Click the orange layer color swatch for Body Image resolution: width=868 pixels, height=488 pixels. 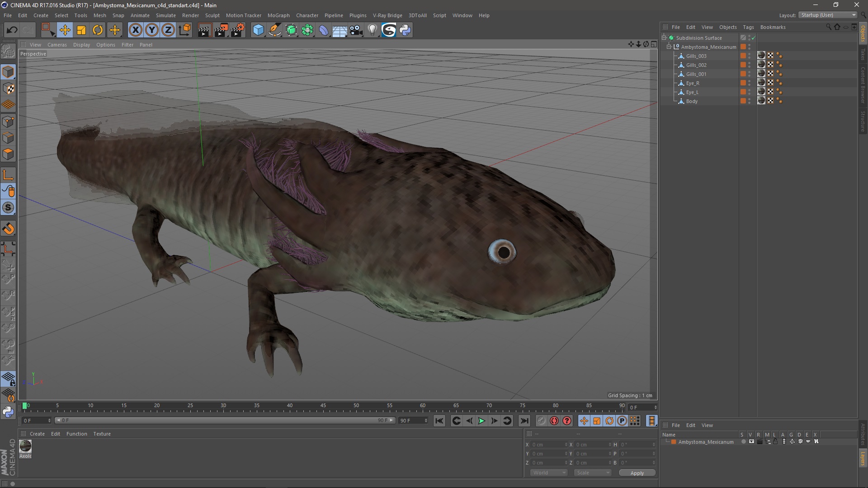click(743, 101)
